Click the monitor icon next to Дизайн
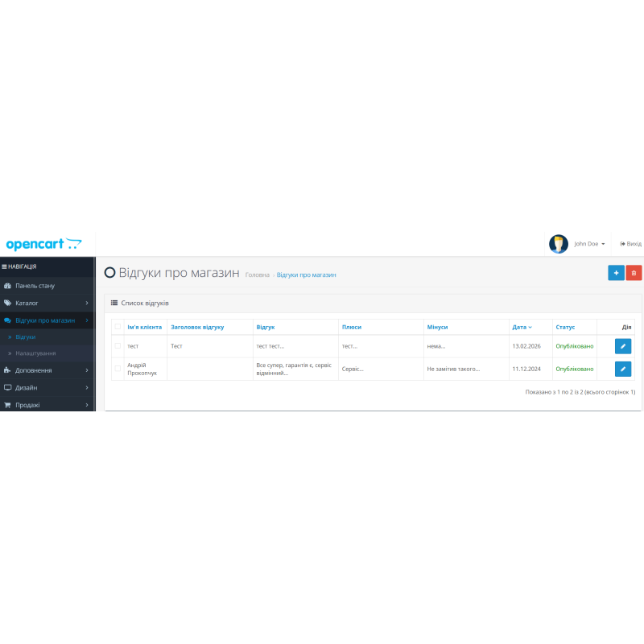The width and height of the screenshot is (644, 644). [x=7, y=387]
